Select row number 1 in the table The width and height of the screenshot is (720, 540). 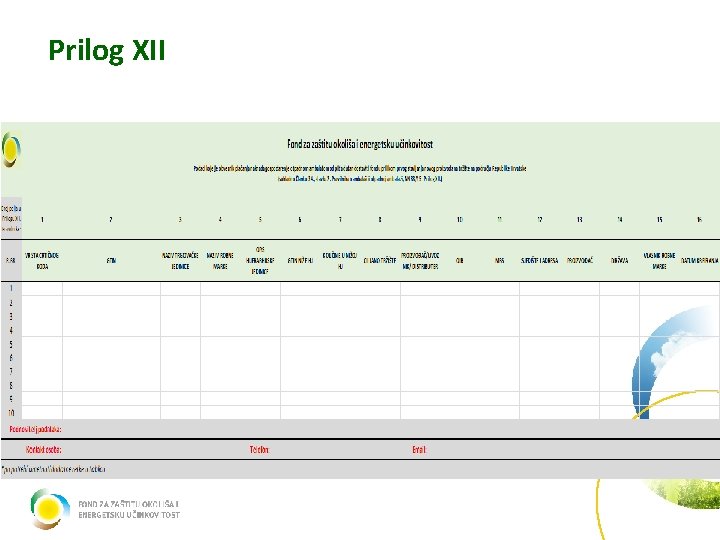pos(11,288)
